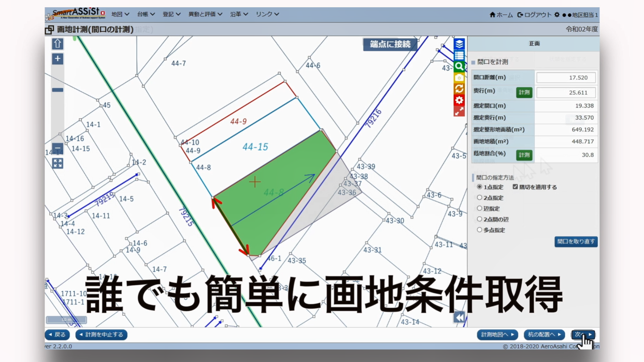Open the green magnifier search tool

click(x=459, y=66)
